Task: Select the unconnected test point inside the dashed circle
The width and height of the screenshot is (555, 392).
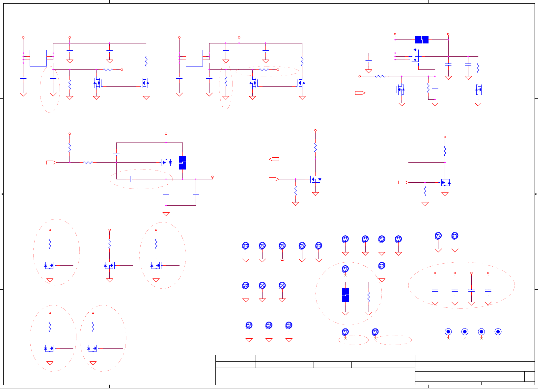Action: [x=345, y=269]
